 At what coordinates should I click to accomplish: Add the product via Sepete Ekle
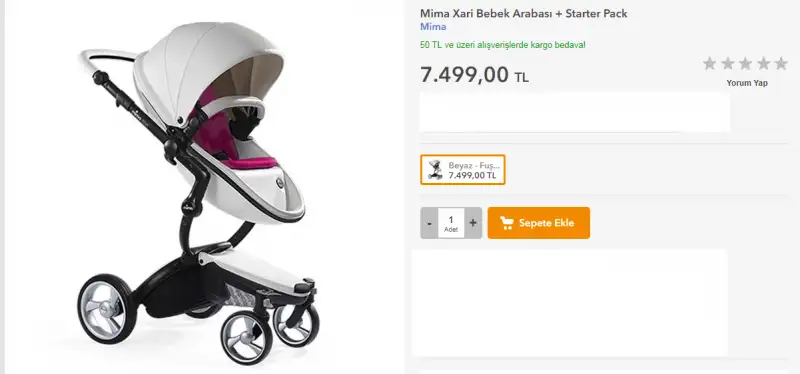tap(539, 223)
